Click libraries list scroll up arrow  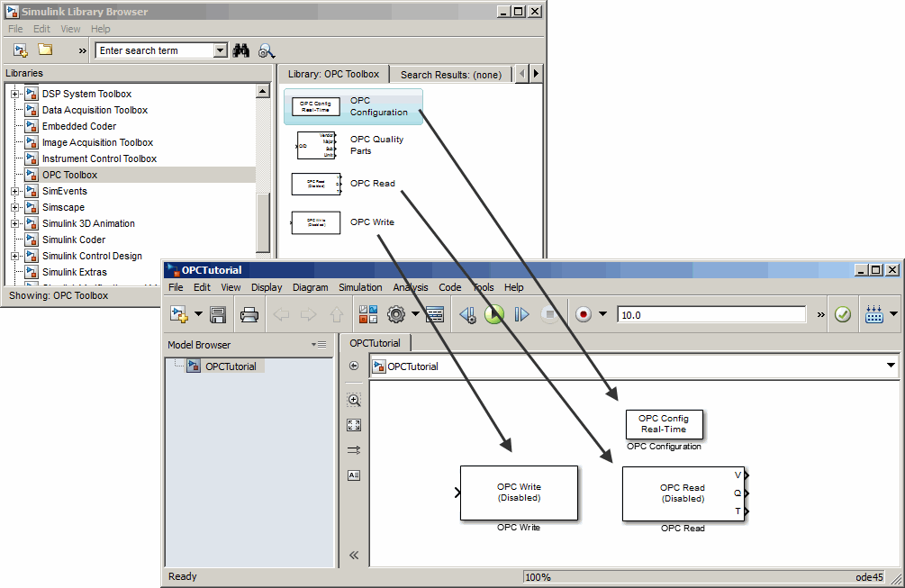[x=263, y=91]
